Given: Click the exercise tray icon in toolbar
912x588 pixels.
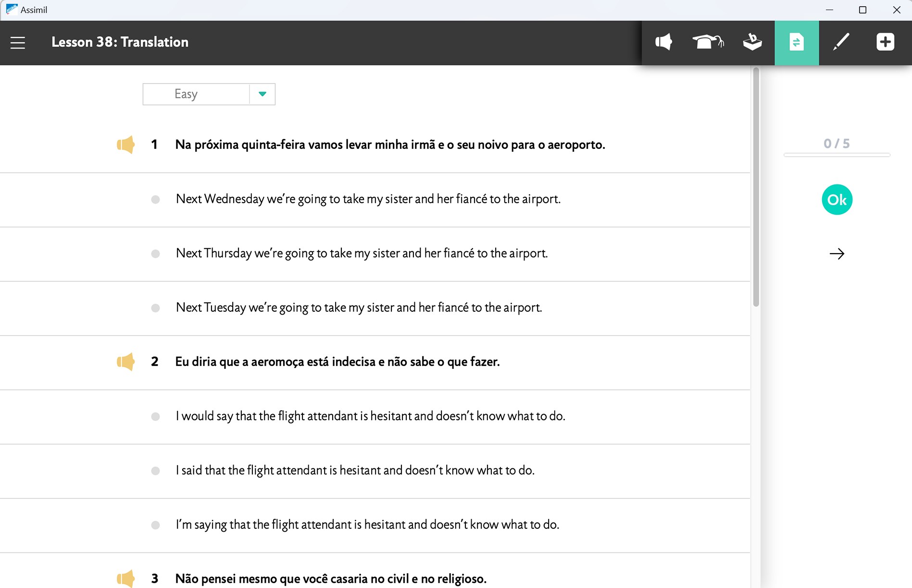Looking at the screenshot, I should 752,42.
